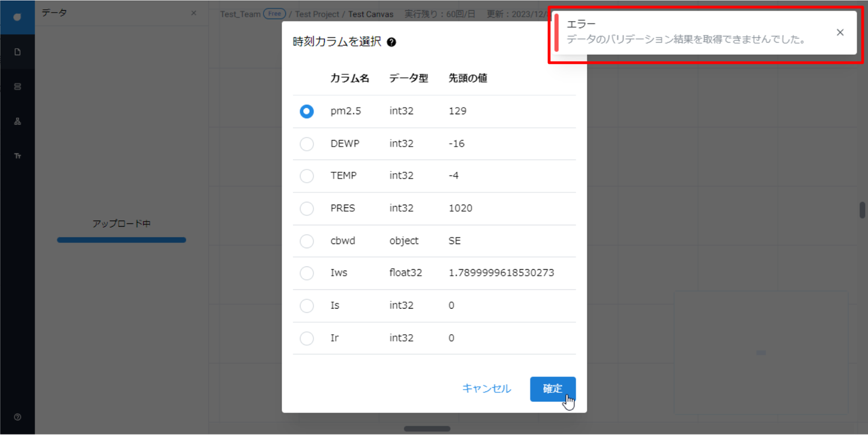Click the app logo icon in sidebar
868x435 pixels.
click(17, 17)
